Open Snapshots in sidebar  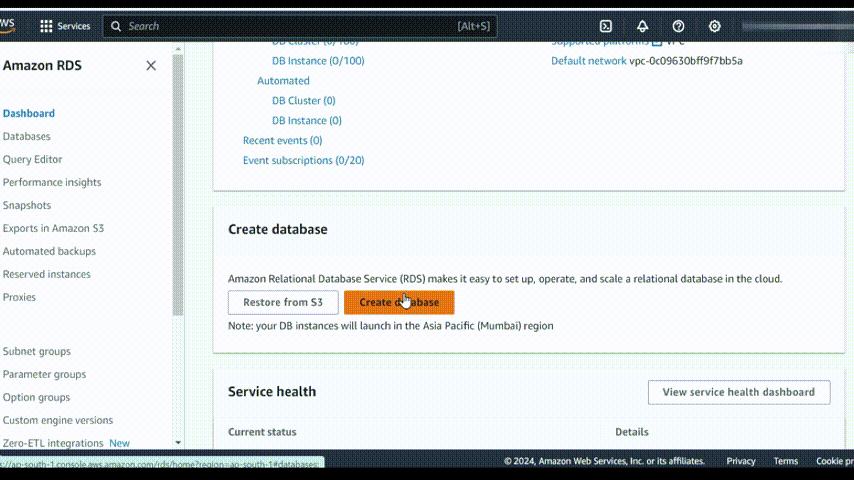point(27,205)
